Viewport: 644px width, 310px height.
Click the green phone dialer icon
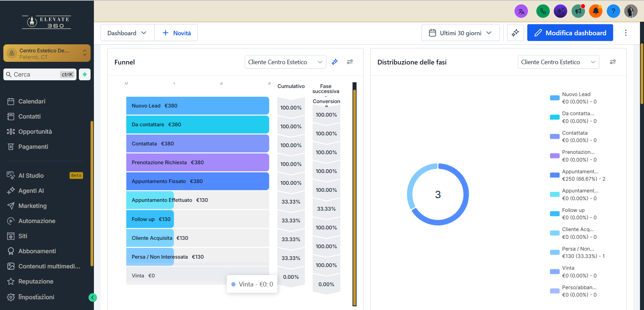[x=543, y=11]
